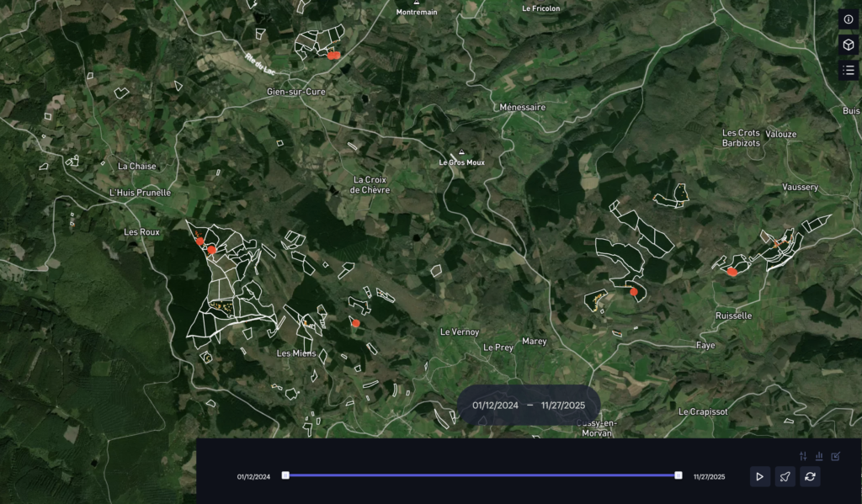Click the timeline start handle

(285, 475)
